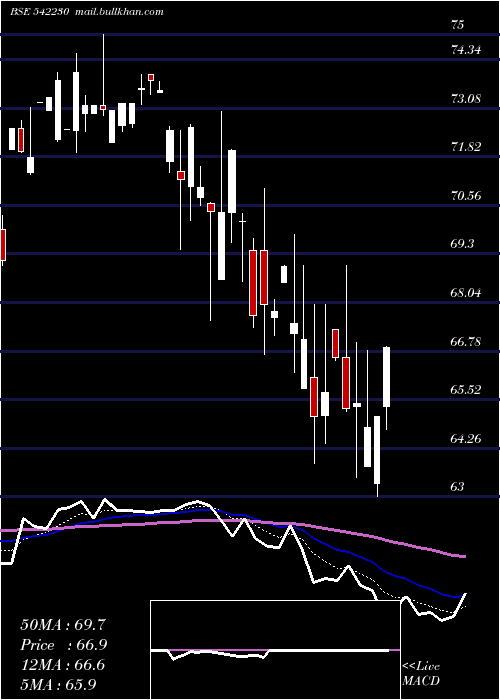Click the 64.26 price axis label
Screen dimensions: 500x700
click(x=467, y=438)
